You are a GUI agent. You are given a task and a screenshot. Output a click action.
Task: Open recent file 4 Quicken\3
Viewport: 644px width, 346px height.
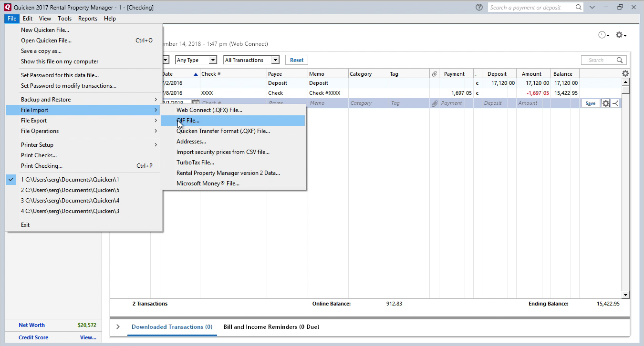[84, 211]
